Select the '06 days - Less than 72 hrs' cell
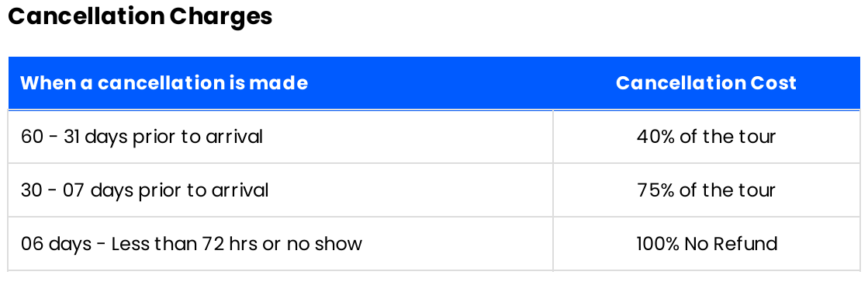The height and width of the screenshot is (282, 868). [281, 244]
